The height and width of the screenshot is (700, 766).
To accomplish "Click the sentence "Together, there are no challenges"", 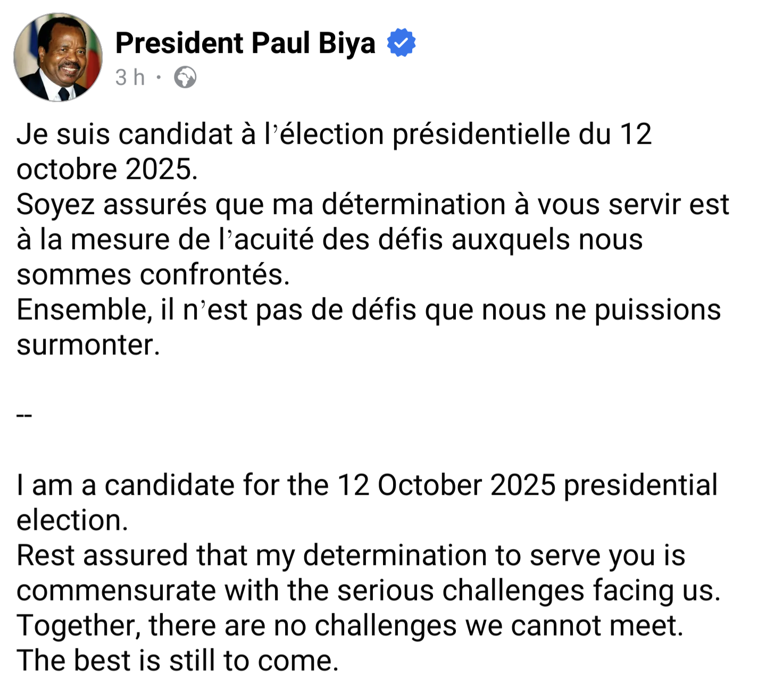I will point(350,626).
